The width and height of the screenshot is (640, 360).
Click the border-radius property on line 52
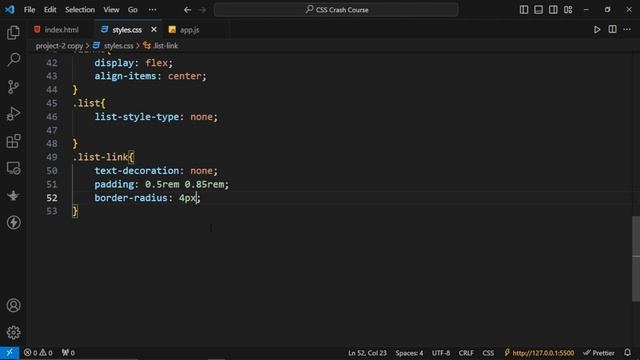[131, 198]
